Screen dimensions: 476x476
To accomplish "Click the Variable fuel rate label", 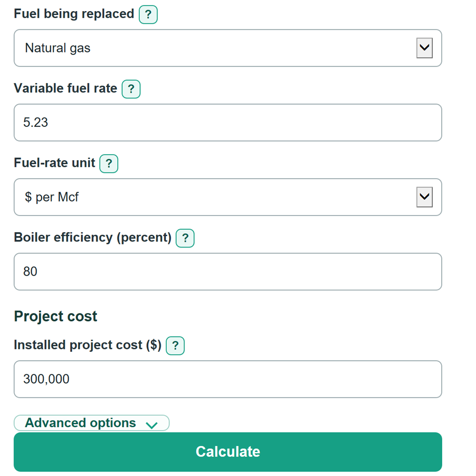I will pyautogui.click(x=65, y=88).
